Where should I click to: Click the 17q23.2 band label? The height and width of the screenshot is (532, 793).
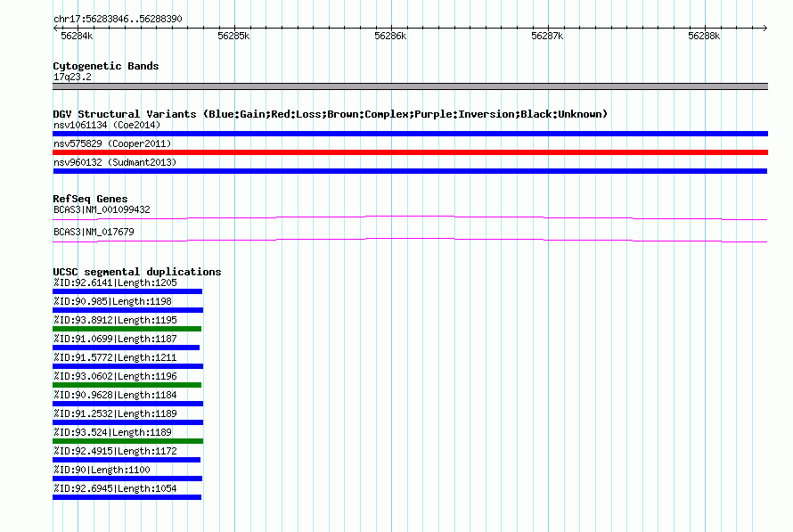click(x=72, y=77)
